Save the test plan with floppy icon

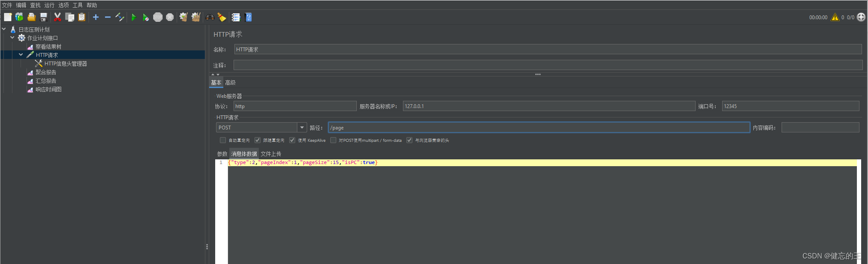coord(43,17)
